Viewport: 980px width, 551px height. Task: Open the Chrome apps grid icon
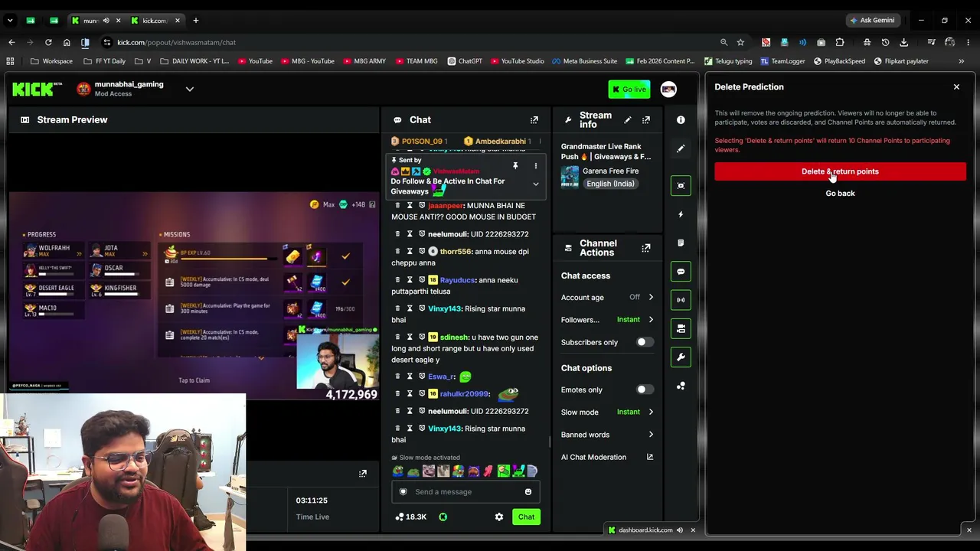pyautogui.click(x=10, y=61)
